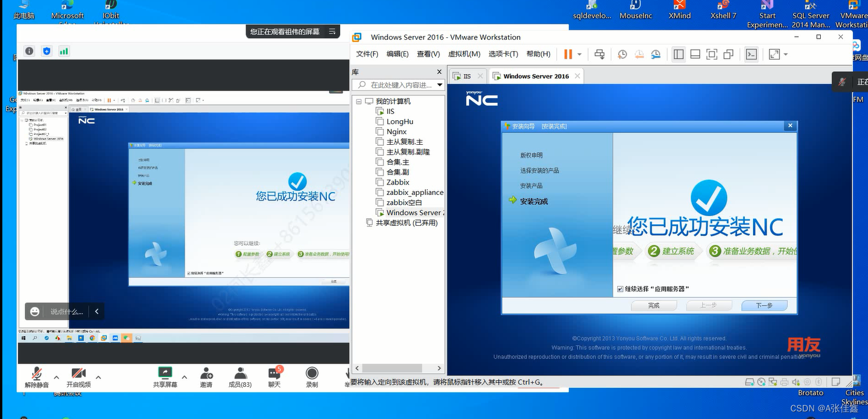The height and width of the screenshot is (419, 868).
Task: Open the 聊天 chat icon
Action: coord(274,373)
